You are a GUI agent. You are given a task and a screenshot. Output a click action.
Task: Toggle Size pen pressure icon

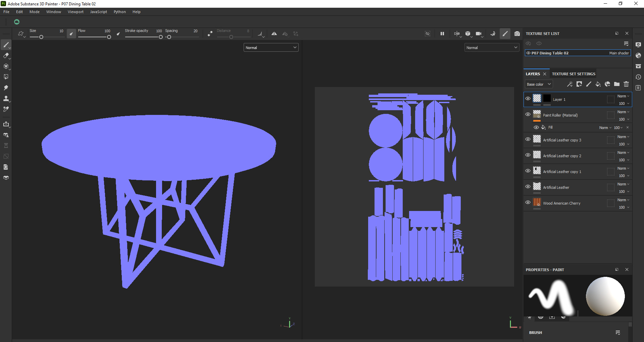[x=71, y=34]
